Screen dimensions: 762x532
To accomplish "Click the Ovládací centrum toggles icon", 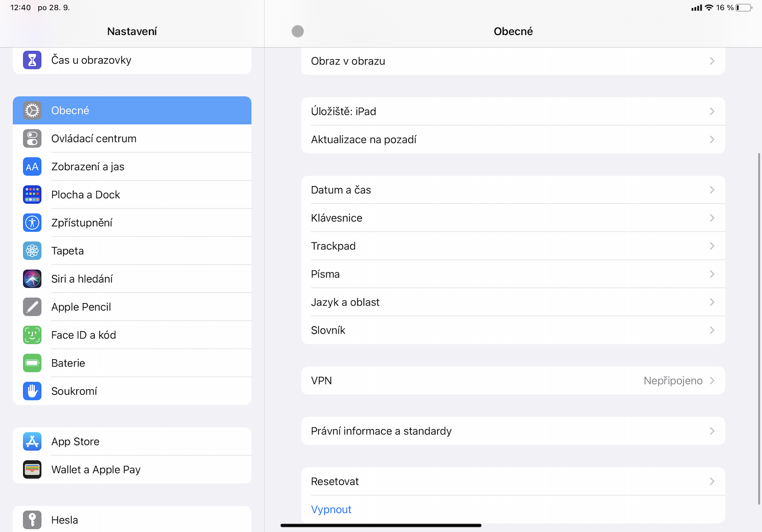I will click(32, 139).
